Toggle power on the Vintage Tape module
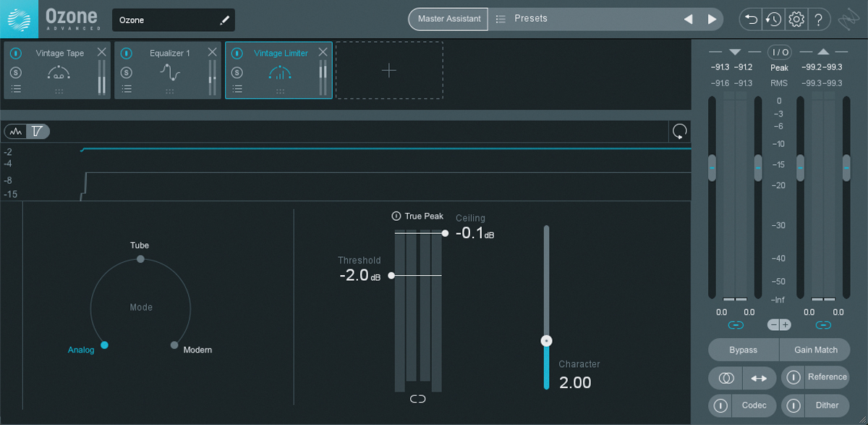The image size is (868, 425). click(x=16, y=52)
